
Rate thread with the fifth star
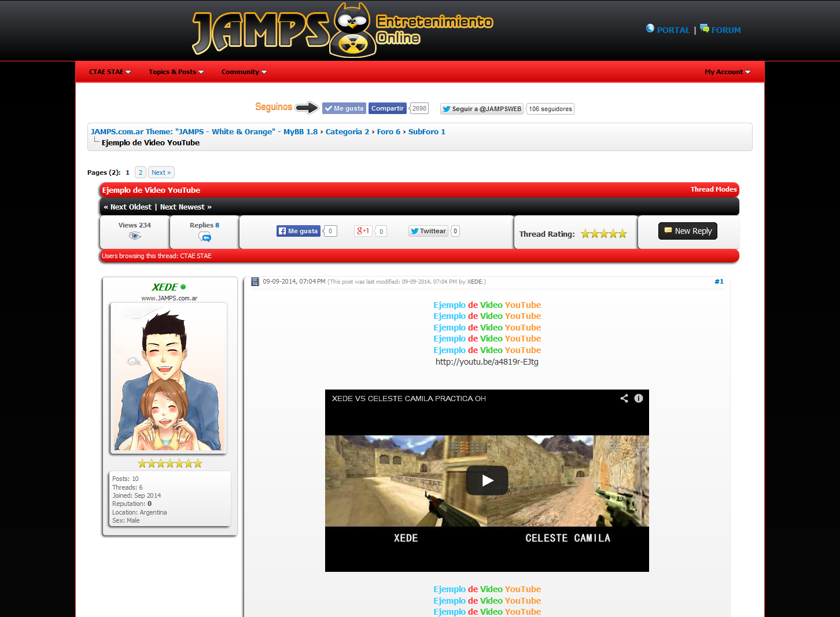622,234
